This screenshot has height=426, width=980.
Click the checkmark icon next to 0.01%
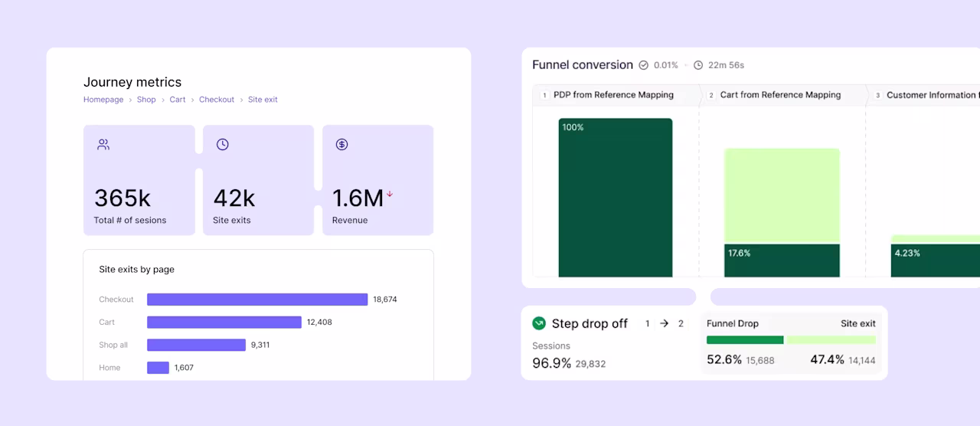[x=644, y=65]
